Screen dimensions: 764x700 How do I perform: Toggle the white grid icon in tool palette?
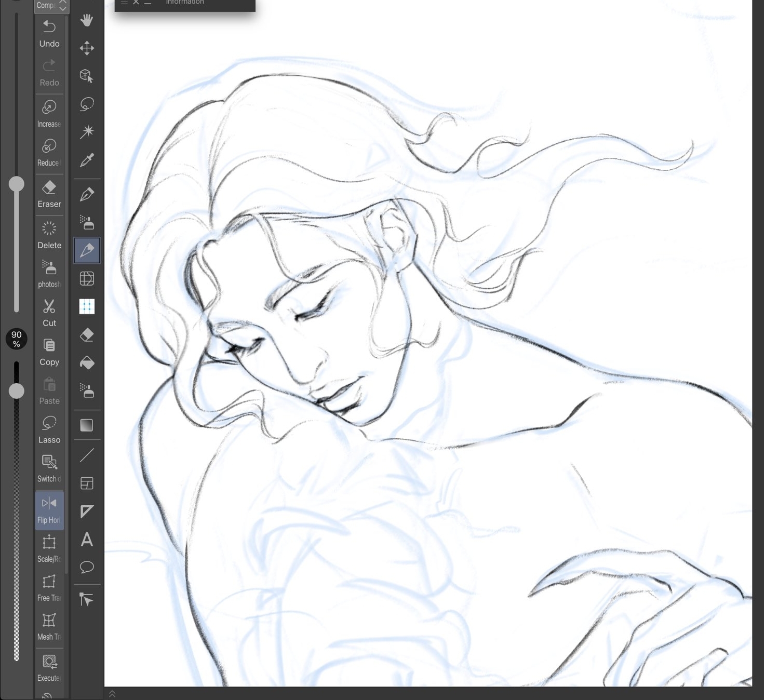pyautogui.click(x=87, y=307)
